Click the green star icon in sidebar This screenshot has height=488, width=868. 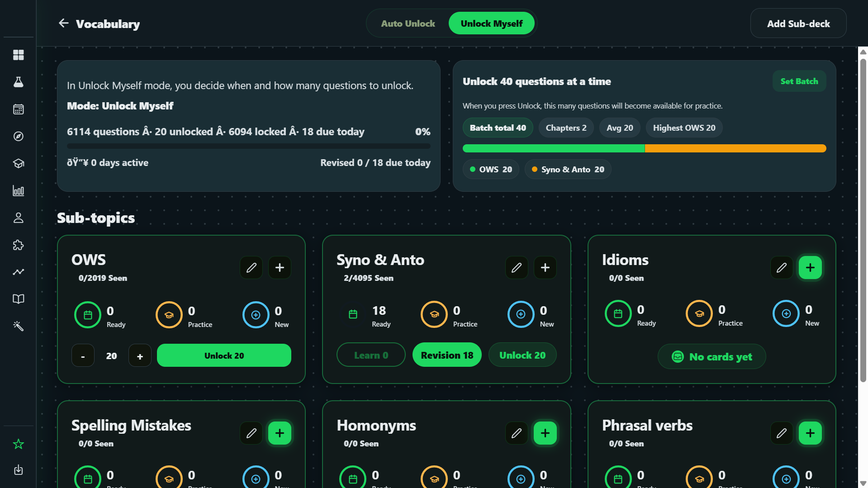19,444
